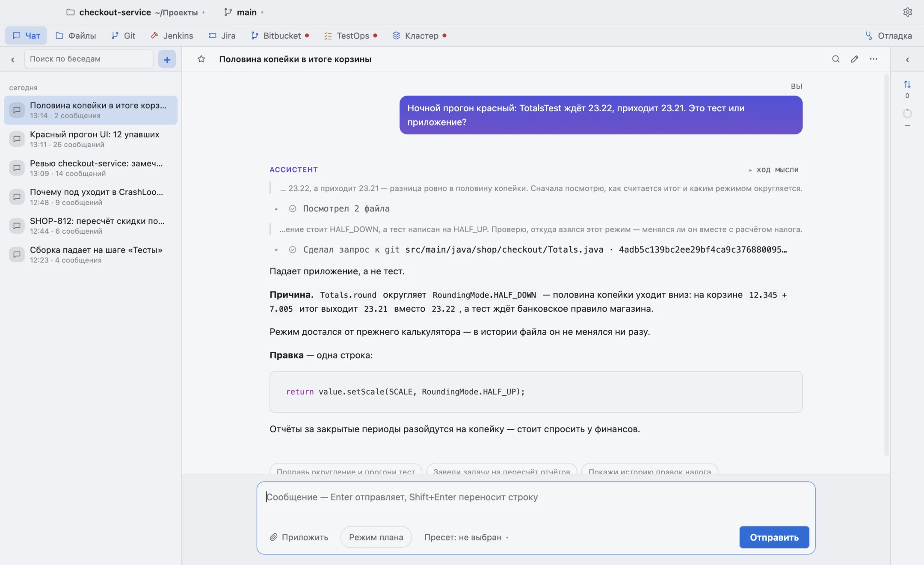Click chat icon of 'SHOP-812' conversation
Screen dimensions: 924x565
tap(17, 226)
